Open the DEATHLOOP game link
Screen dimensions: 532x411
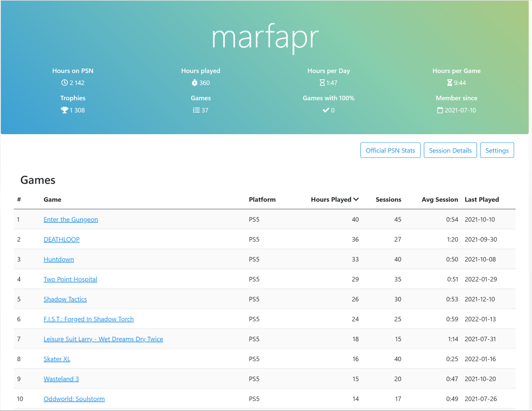click(x=62, y=240)
